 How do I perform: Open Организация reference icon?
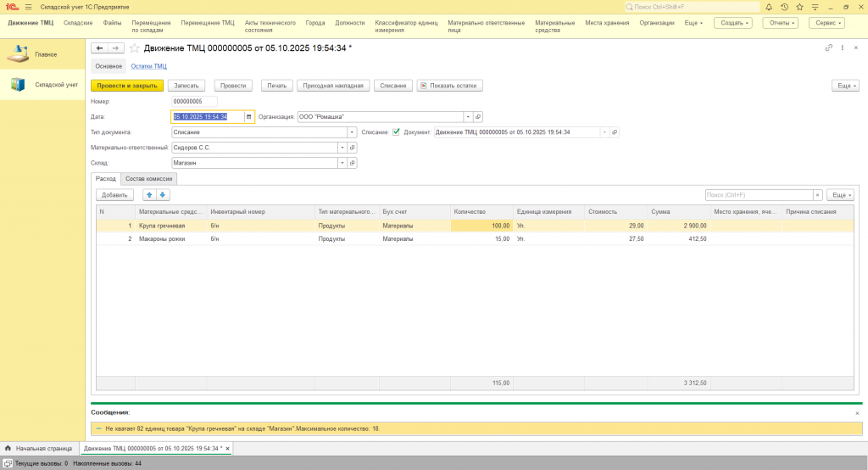click(478, 117)
